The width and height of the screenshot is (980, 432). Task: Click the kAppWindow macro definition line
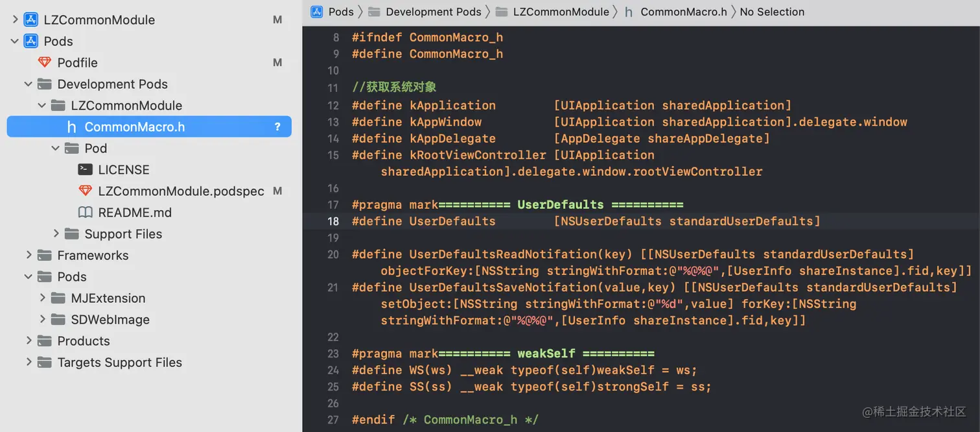tap(629, 122)
